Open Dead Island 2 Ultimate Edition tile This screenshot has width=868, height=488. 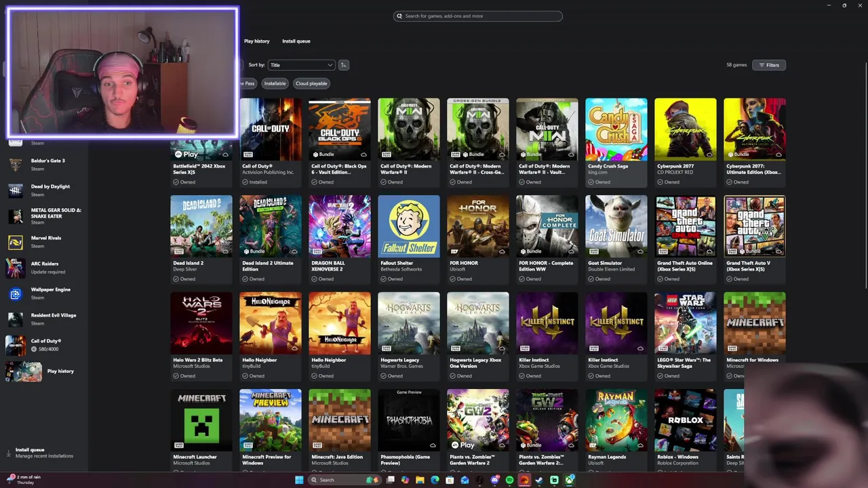(x=271, y=239)
